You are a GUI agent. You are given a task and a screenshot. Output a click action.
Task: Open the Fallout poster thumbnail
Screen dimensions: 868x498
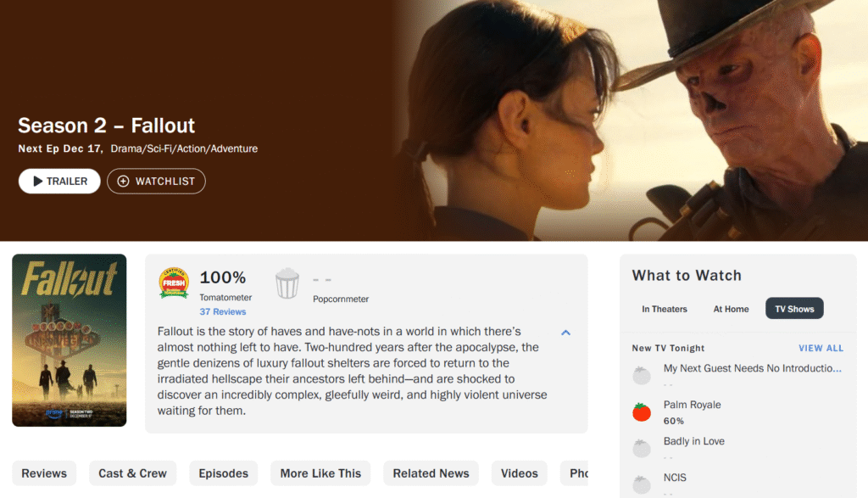tap(69, 340)
